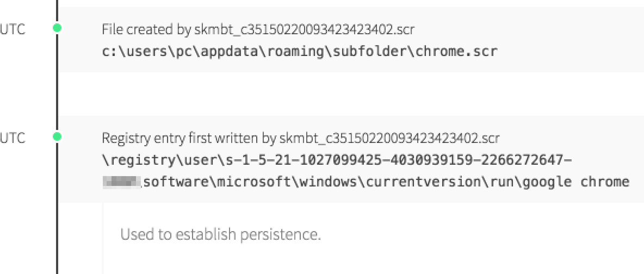Click the green dot for Registry entry event

click(57, 136)
